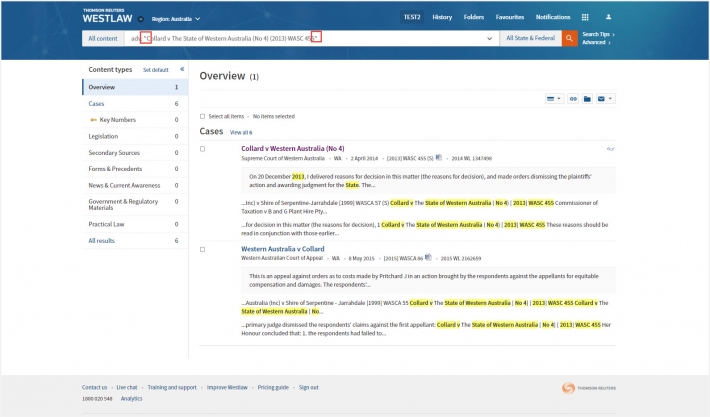This screenshot has height=417, width=710.
Task: Click Contact us in the footer
Action: click(x=95, y=388)
